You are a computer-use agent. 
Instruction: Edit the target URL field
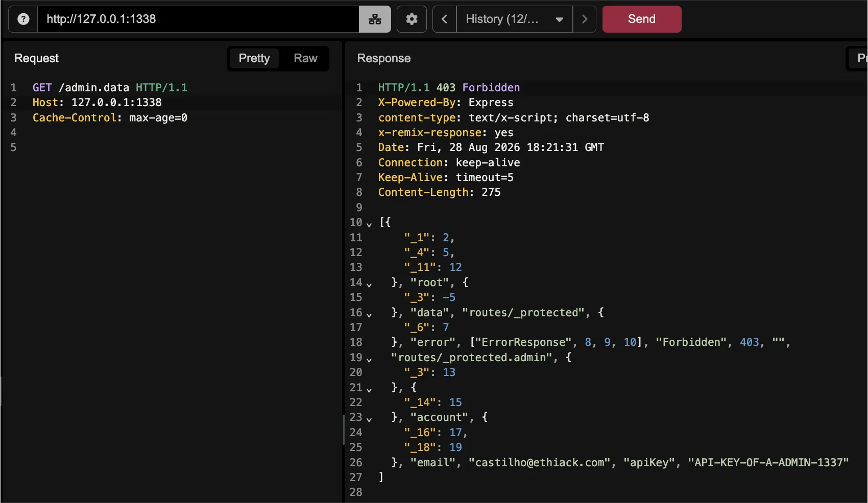(199, 19)
